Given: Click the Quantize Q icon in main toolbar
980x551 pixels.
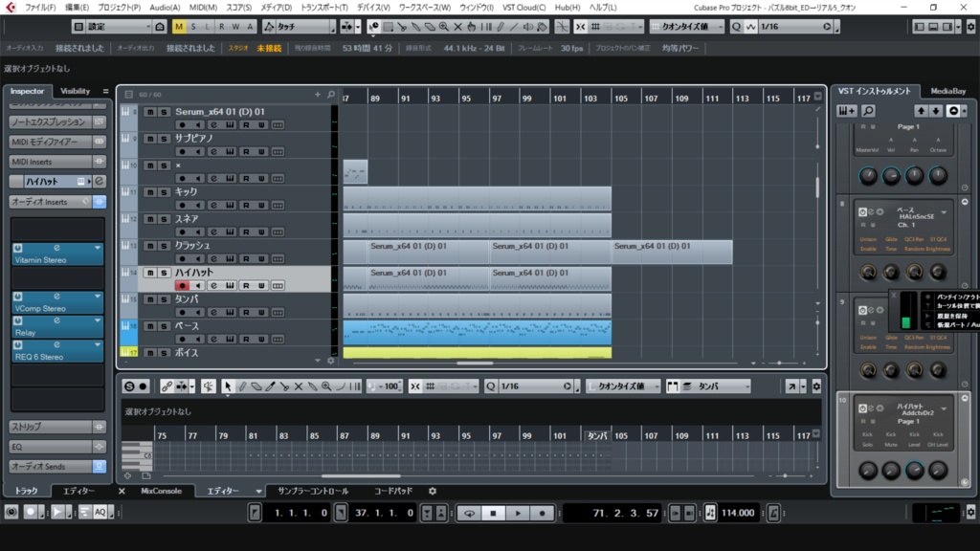Looking at the screenshot, I should click(x=736, y=27).
